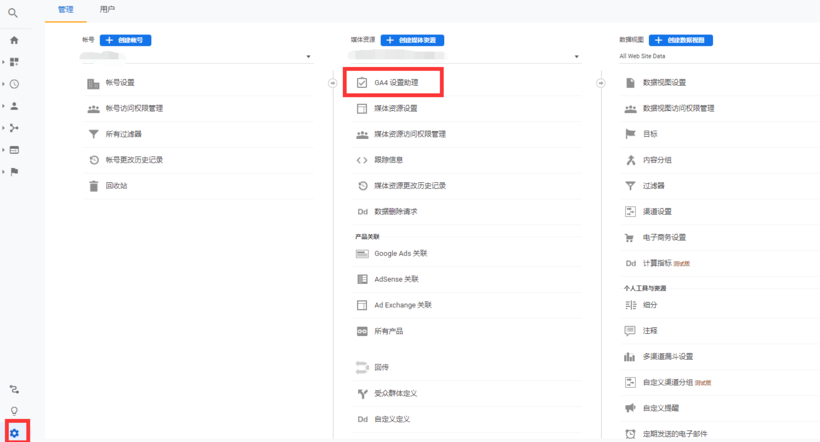Open the account selector dropdown
This screenshot has height=442, width=820.
(197, 56)
